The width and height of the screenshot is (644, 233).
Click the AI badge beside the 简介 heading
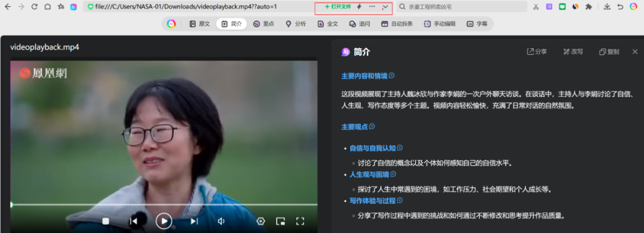(x=345, y=52)
